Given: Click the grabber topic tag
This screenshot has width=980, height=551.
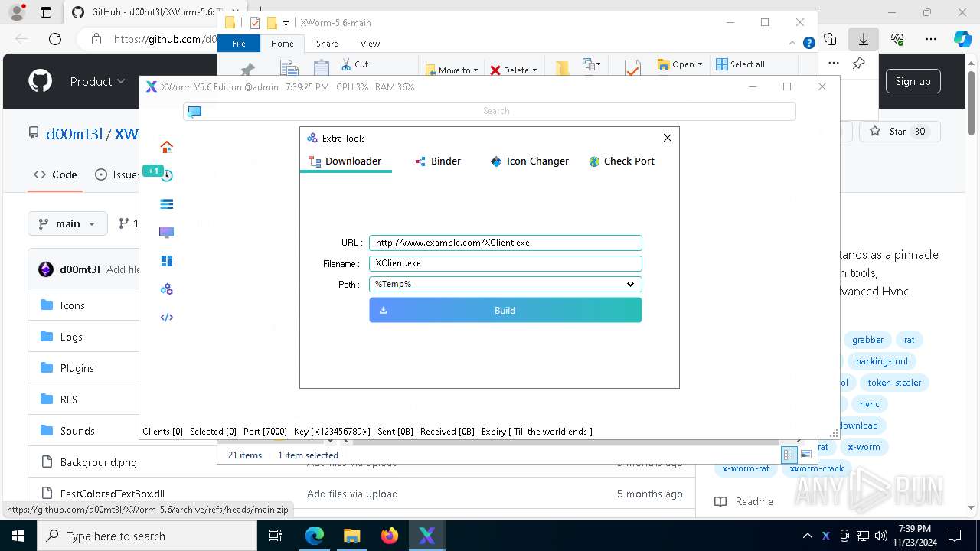Looking at the screenshot, I should pos(867,340).
